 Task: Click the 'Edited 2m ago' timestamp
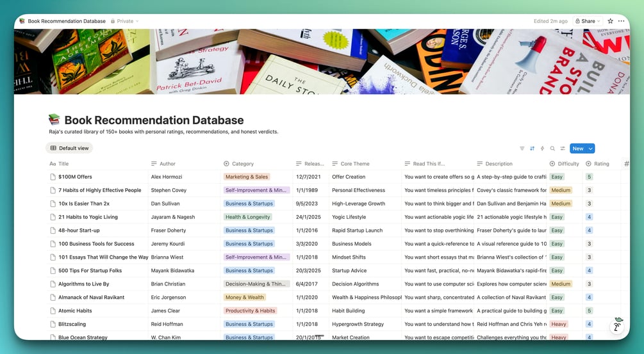coord(550,21)
